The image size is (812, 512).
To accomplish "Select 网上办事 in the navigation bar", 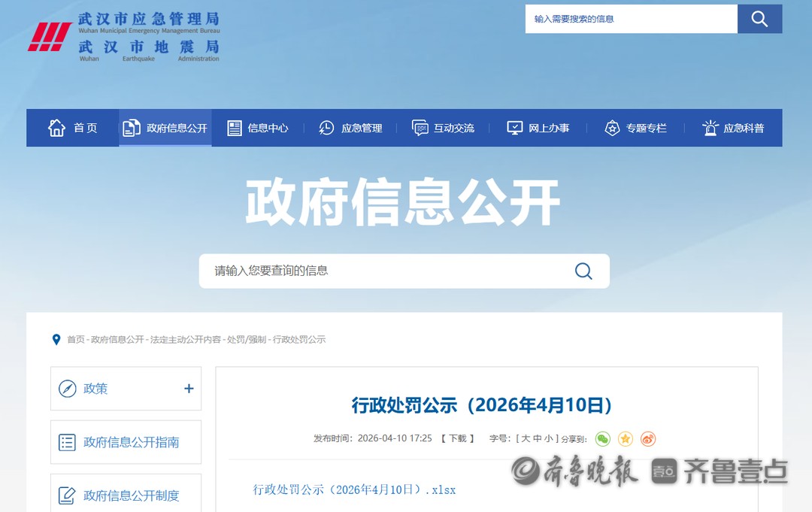I will pos(538,128).
